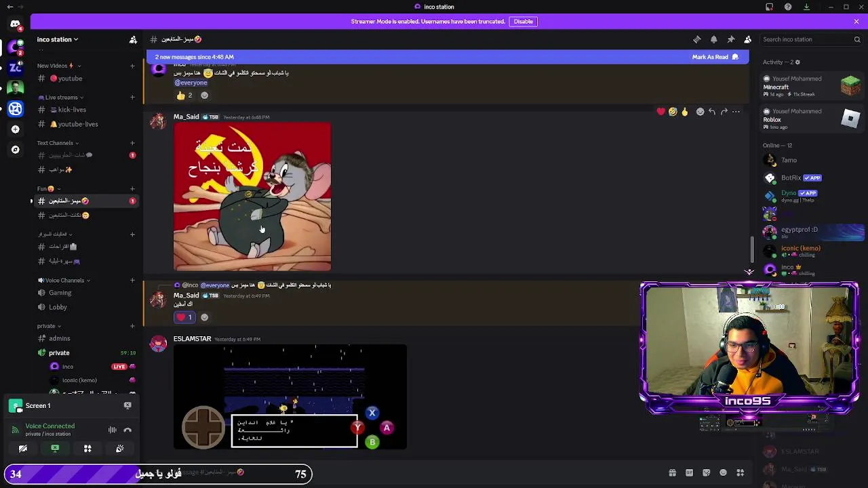Turn on camera in voice panel
868x488 pixels.
22,449
